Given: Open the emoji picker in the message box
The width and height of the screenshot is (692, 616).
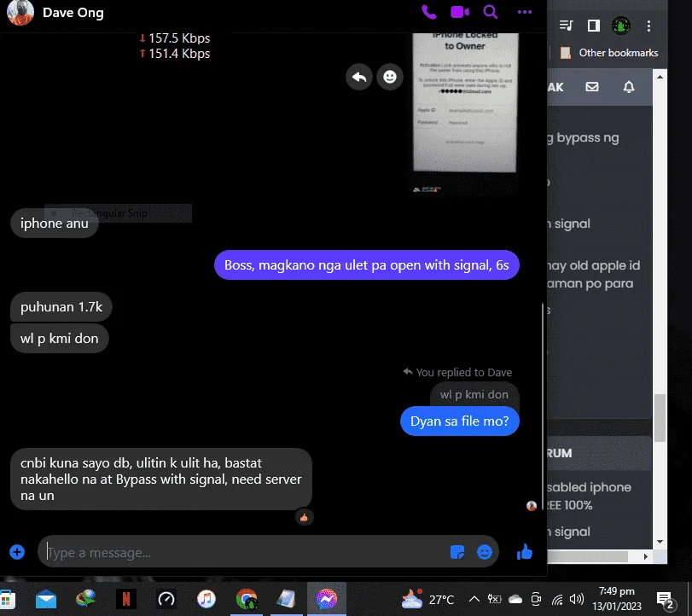Looking at the screenshot, I should tap(485, 552).
